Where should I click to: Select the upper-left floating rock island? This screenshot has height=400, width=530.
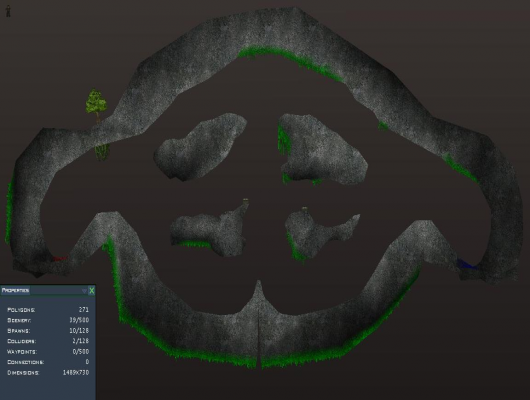pos(200,146)
